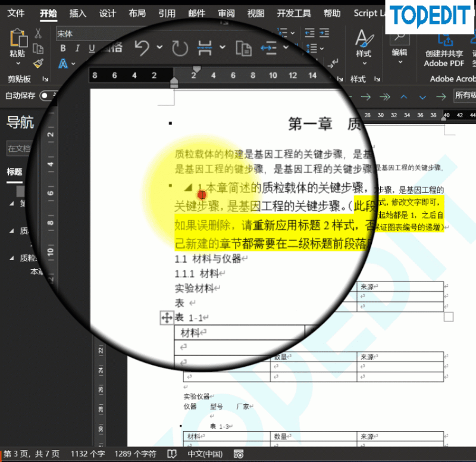Click the table move handle cross

(167, 318)
